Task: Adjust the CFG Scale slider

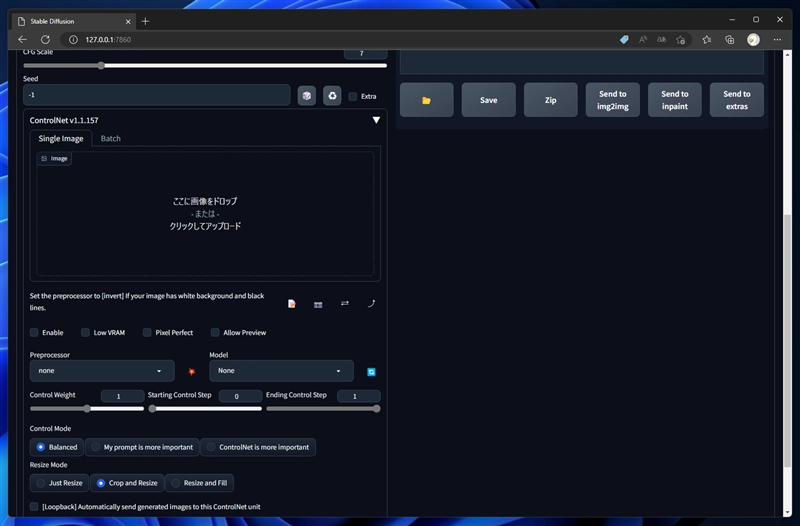Action: [x=205, y=65]
